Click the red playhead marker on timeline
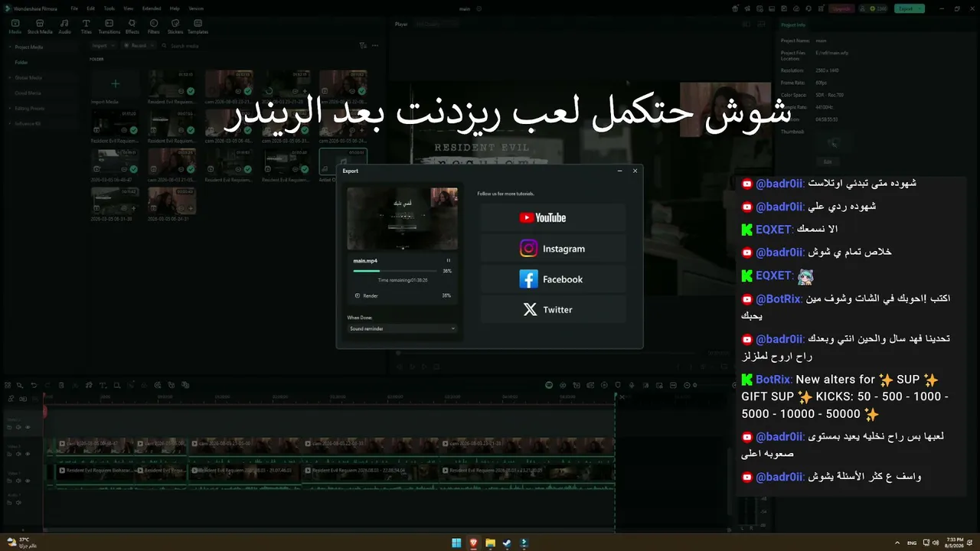This screenshot has width=980, height=551. 44,411
